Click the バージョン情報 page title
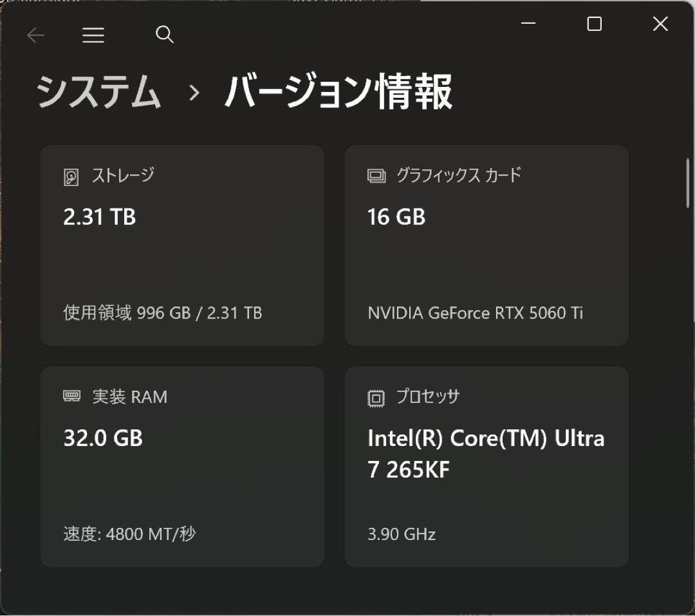695x616 pixels. 338,92
